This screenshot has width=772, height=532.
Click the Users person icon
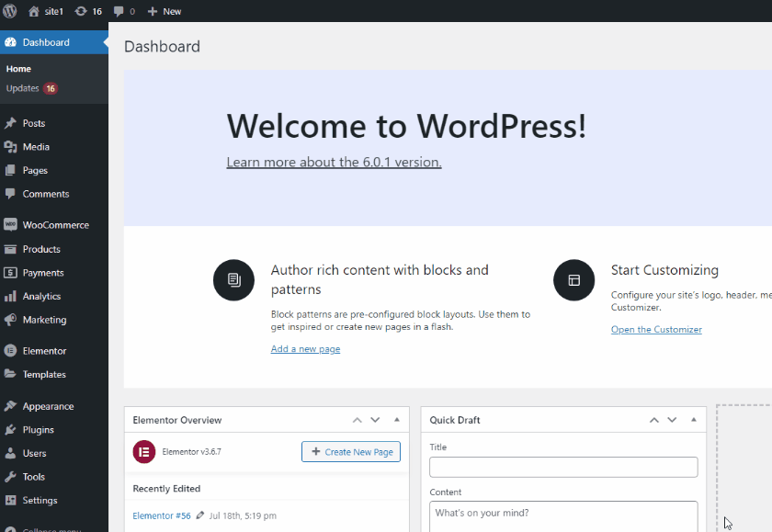click(10, 453)
